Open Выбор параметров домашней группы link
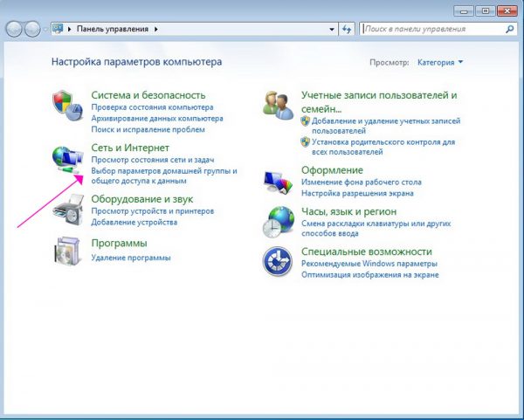Viewport: 524px width, 420px height. pyautogui.click(x=164, y=176)
